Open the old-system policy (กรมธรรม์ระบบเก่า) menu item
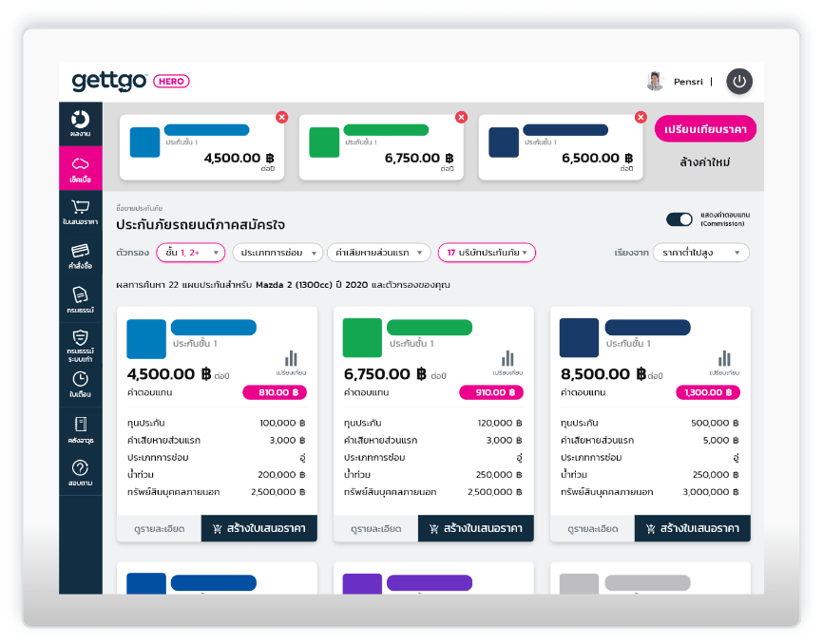 coord(80,341)
